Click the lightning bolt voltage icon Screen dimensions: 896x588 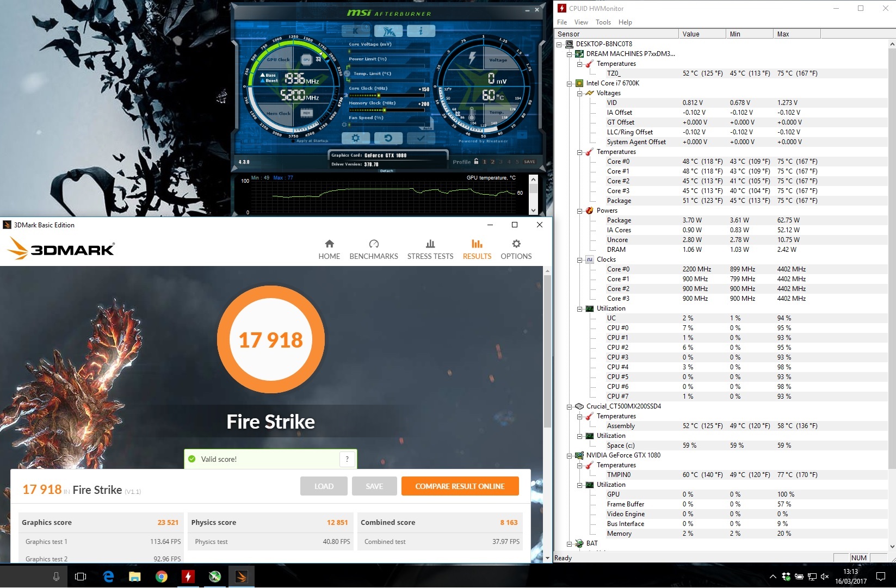[x=472, y=58]
